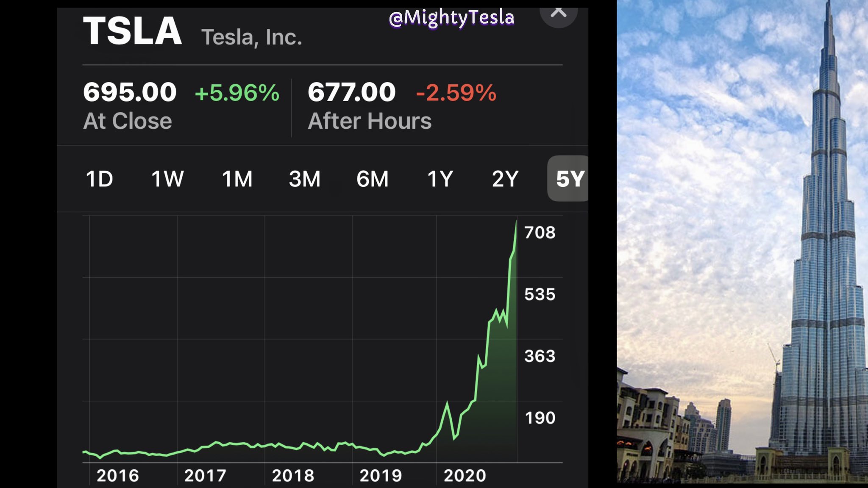This screenshot has width=868, height=488.
Task: Select the 3M time range
Action: click(x=304, y=179)
